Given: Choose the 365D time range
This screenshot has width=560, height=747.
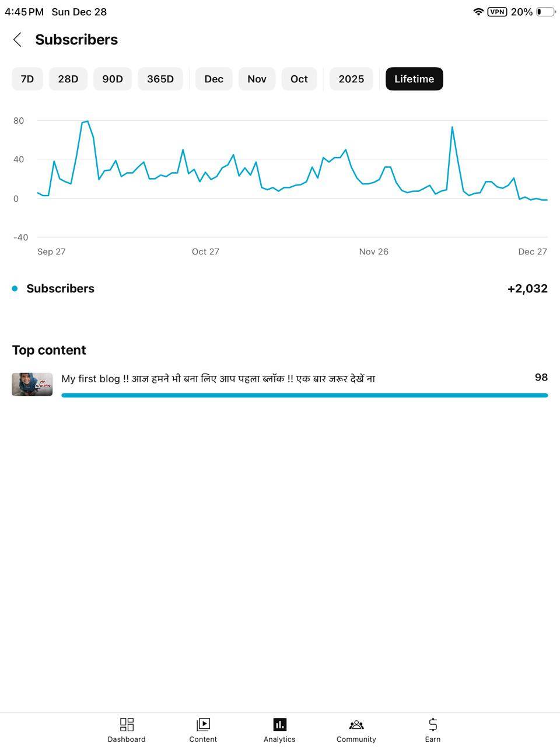Looking at the screenshot, I should tap(160, 79).
